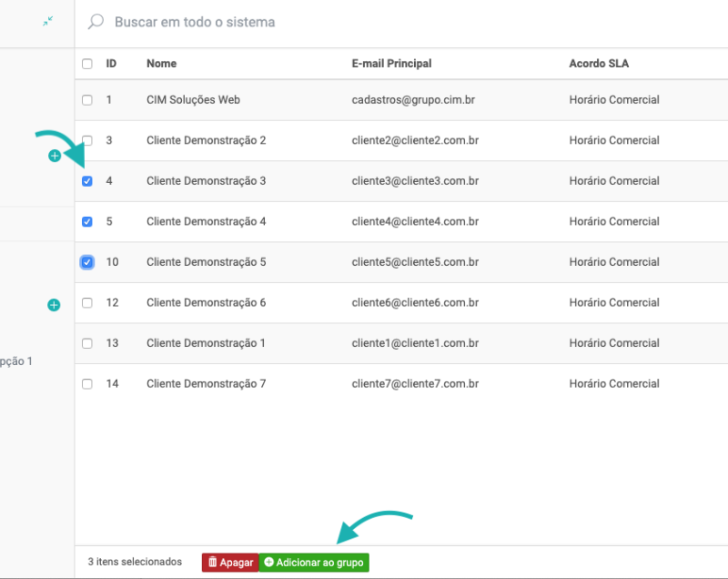The height and width of the screenshot is (579, 728).
Task: Open the Cliente Demonstração 1 row
Action: pos(206,343)
